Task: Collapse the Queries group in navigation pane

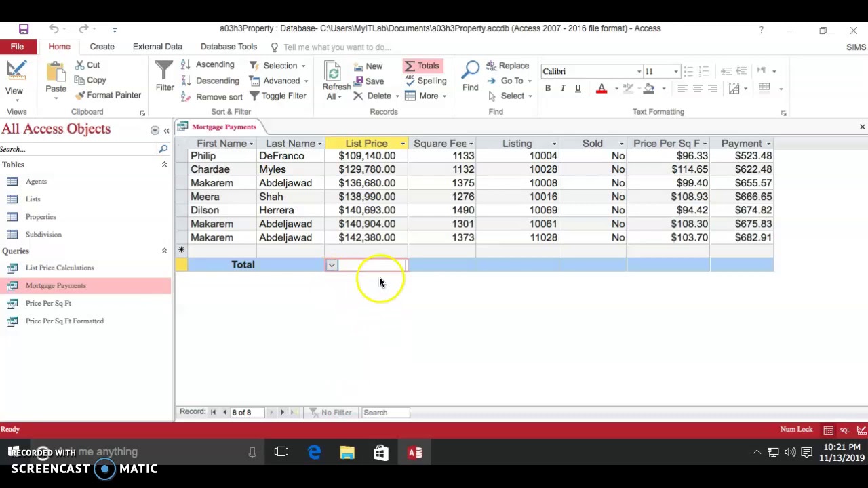Action: [164, 251]
